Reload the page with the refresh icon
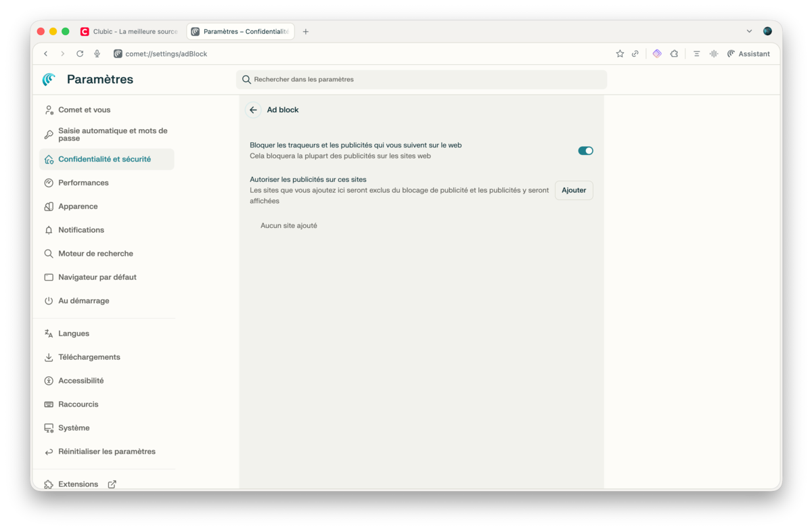Image resolution: width=812 pixels, height=531 pixels. (x=80, y=54)
